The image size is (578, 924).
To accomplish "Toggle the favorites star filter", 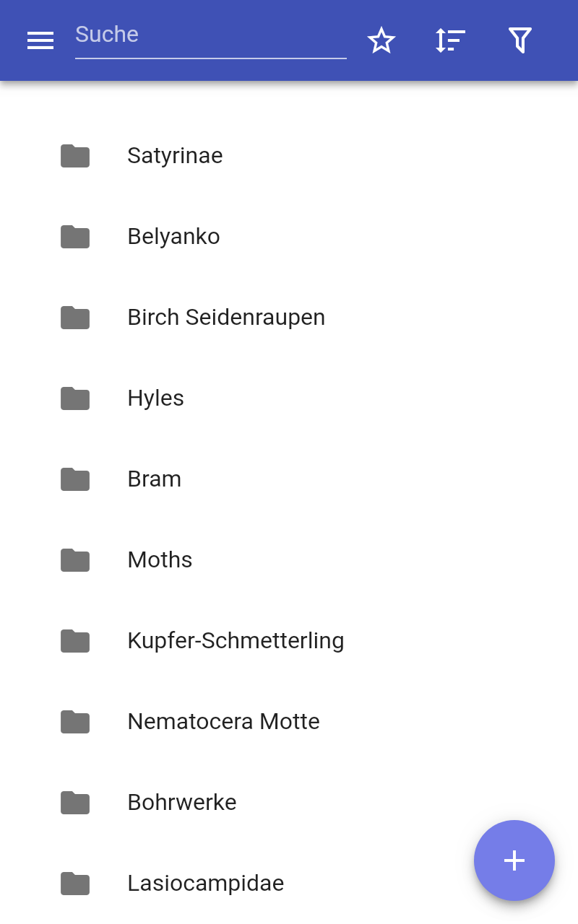I will tap(381, 40).
